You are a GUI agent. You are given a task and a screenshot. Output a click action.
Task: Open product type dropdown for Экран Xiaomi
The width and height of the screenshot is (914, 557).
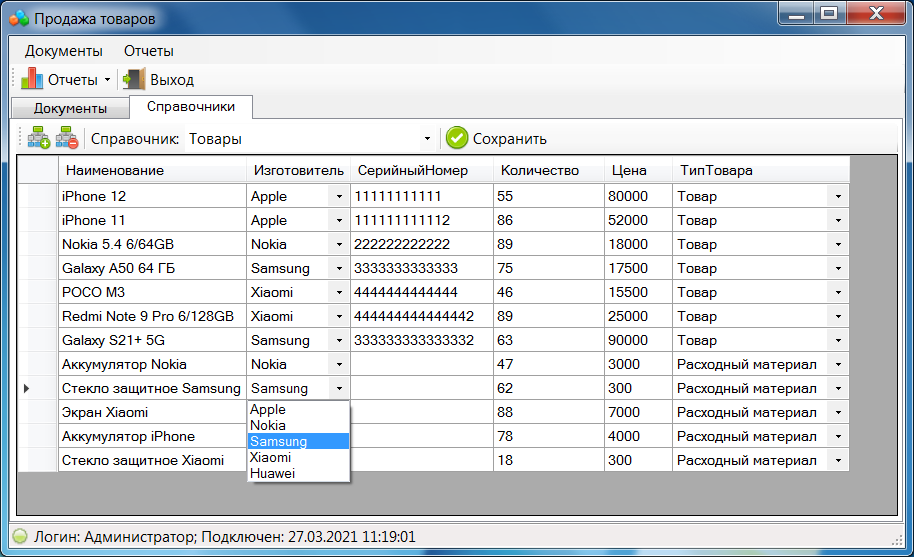[838, 413]
